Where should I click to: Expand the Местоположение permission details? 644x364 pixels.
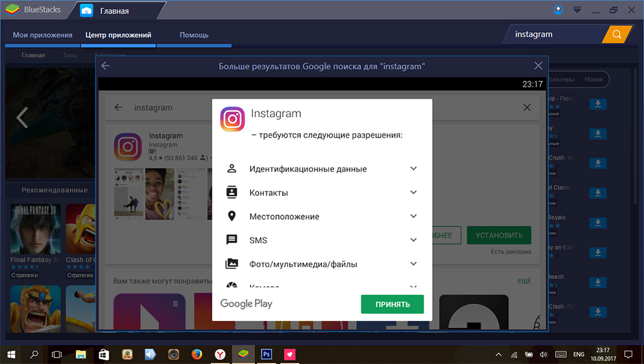[413, 216]
